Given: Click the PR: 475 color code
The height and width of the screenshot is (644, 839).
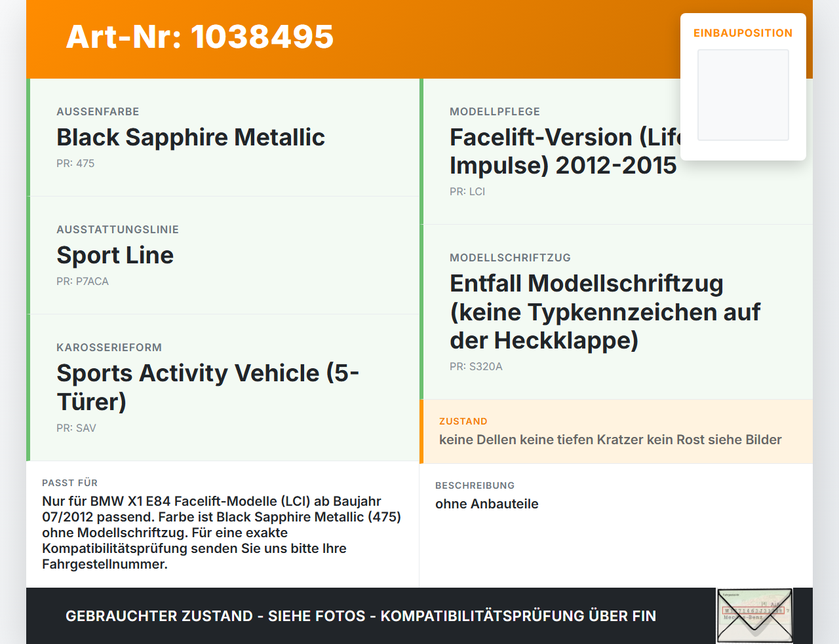Looking at the screenshot, I should tap(75, 164).
